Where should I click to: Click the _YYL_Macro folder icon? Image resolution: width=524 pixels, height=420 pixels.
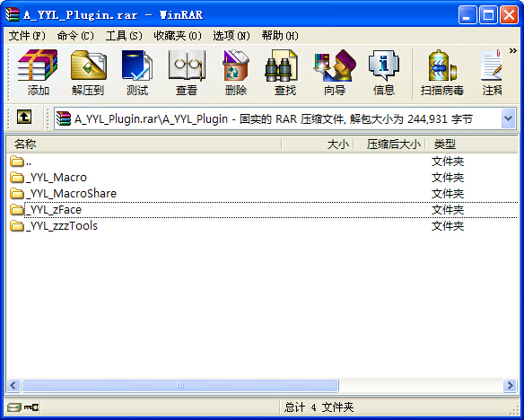[17, 178]
